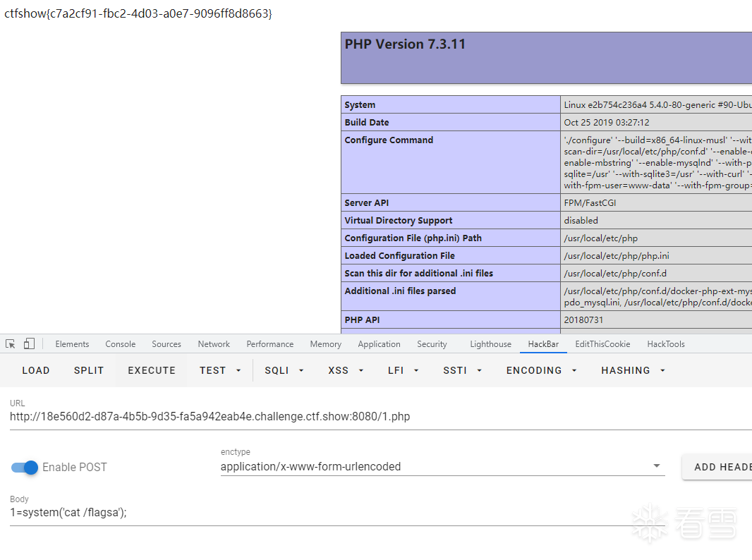
Task: Click the Virtual Directory Support label
Action: tap(398, 221)
